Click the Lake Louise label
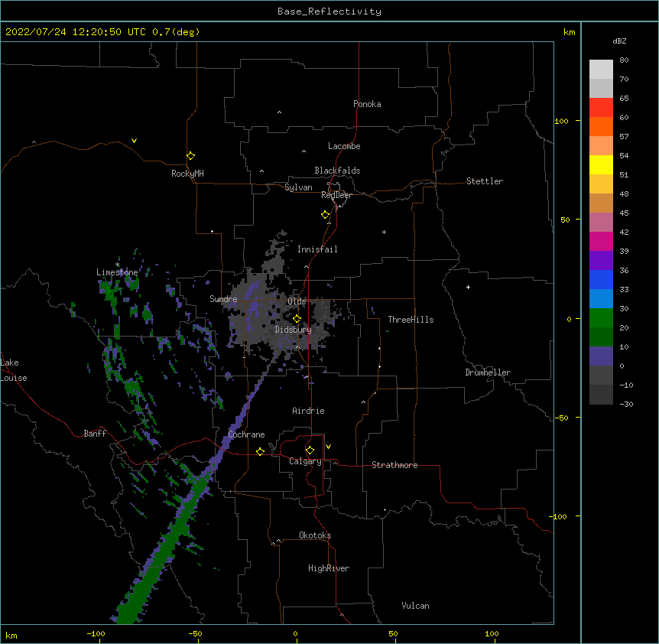The width and height of the screenshot is (659, 644). pyautogui.click(x=14, y=370)
